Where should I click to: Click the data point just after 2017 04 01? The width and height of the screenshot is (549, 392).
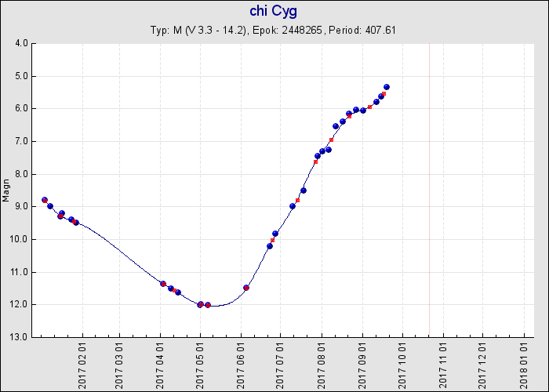point(163,283)
